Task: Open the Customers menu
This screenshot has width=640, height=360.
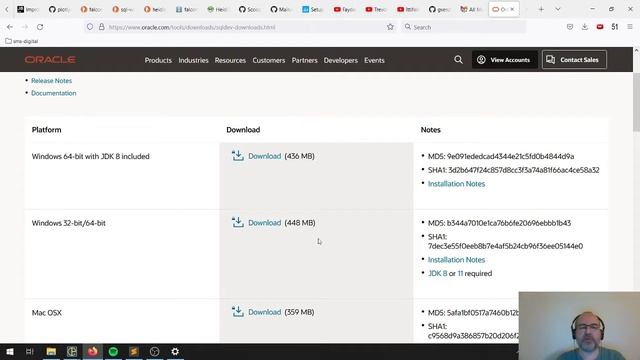Action: coord(269,60)
